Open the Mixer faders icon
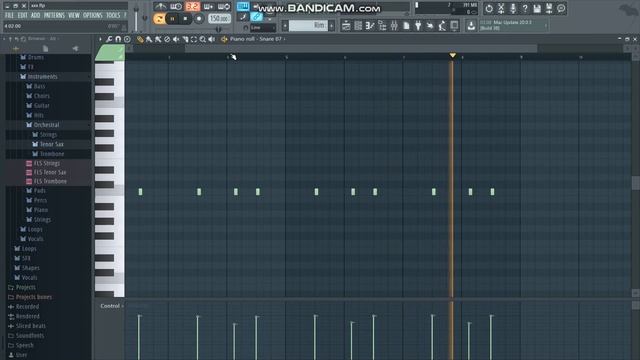640x360 pixels. [394, 26]
